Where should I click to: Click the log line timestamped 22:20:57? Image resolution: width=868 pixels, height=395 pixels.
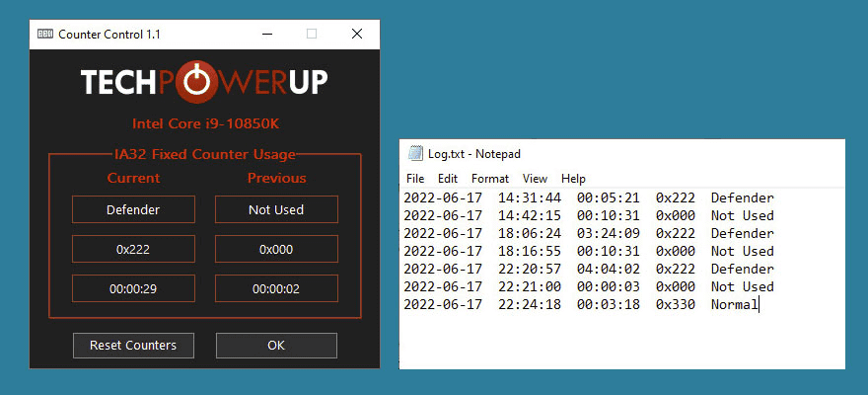589,269
